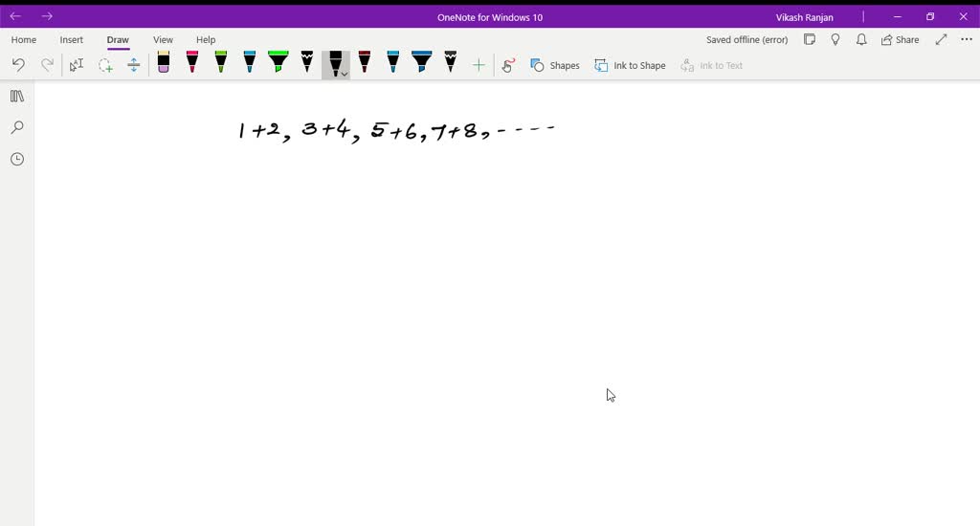Click the Ink to Text button
Image resolution: width=980 pixels, height=526 pixels.
pos(712,65)
